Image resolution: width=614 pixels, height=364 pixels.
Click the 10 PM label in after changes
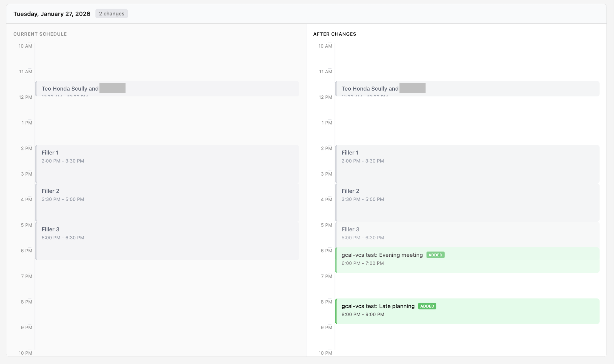tap(325, 353)
